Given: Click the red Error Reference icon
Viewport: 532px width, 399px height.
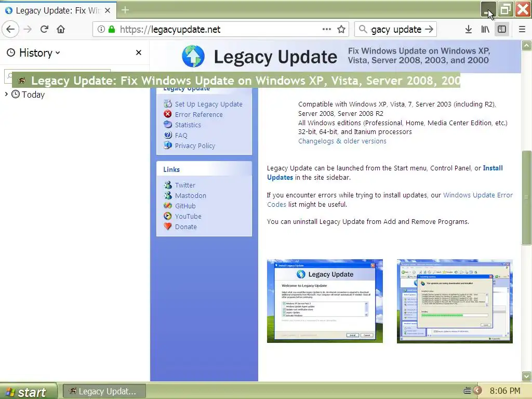Looking at the screenshot, I should pos(168,114).
